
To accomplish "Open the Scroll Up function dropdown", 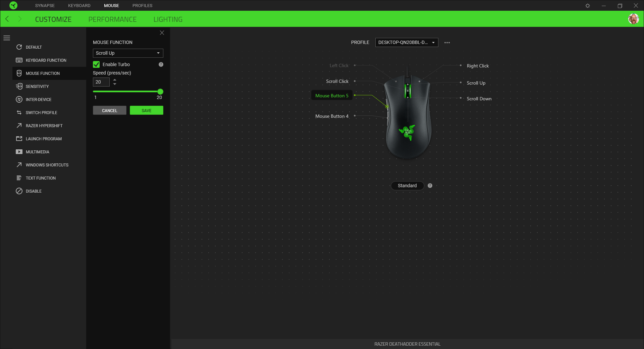I will (128, 53).
